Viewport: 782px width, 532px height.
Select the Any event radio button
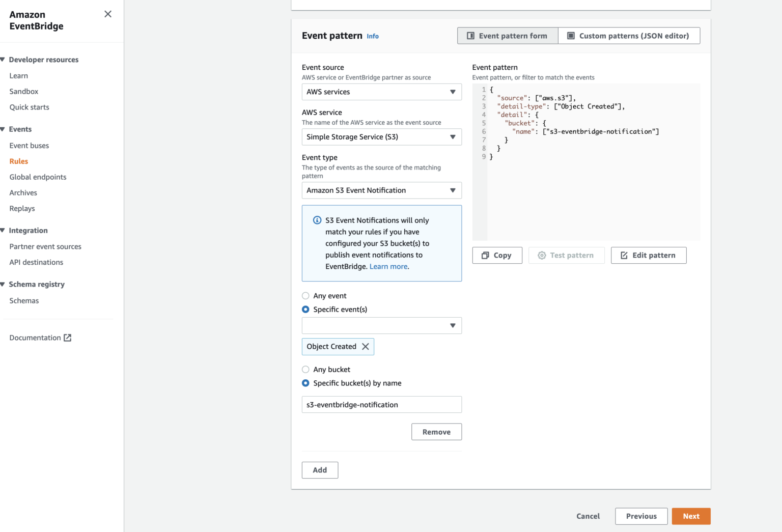pyautogui.click(x=305, y=295)
